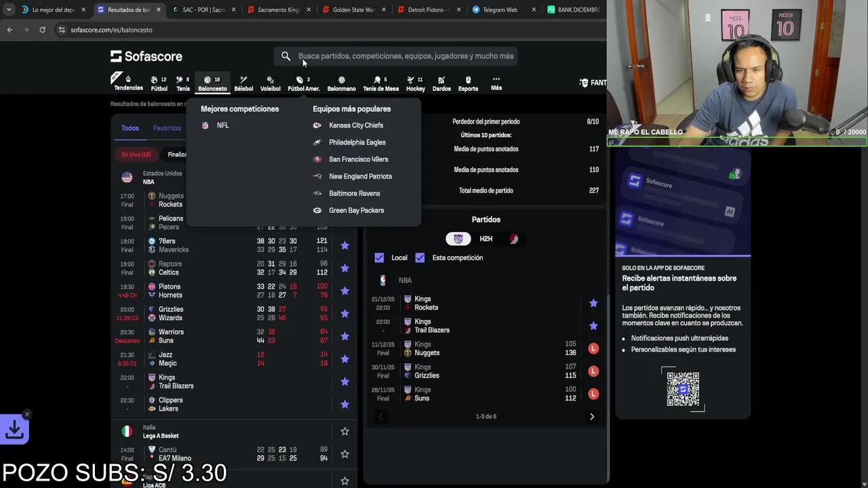Toggle favorite star for 76ers vs Mavericks
Screen dimensions: 868x488
click(x=344, y=245)
